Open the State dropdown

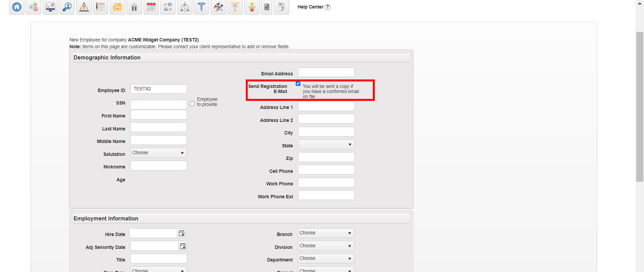[326, 145]
